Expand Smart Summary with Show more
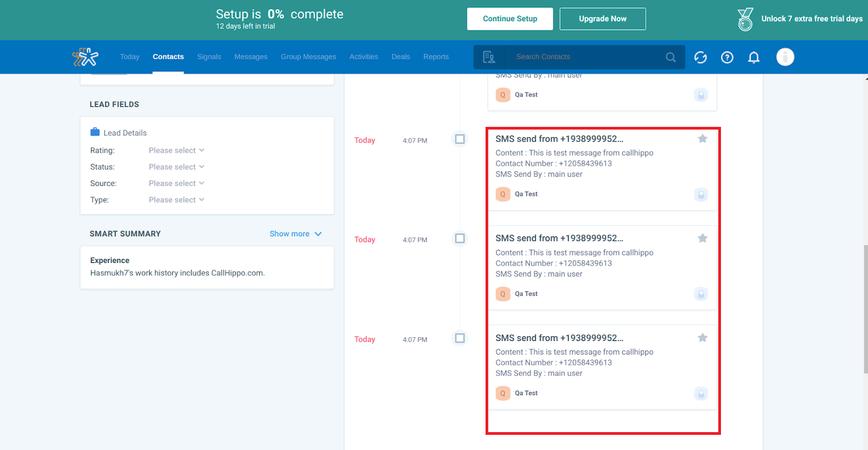The height and width of the screenshot is (450, 868). 296,234
